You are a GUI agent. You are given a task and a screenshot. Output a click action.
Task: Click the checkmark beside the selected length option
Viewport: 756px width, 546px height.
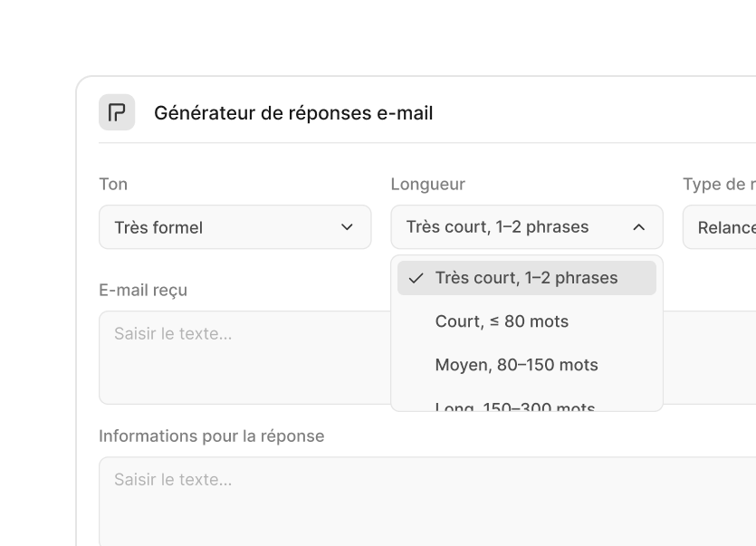pyautogui.click(x=415, y=278)
